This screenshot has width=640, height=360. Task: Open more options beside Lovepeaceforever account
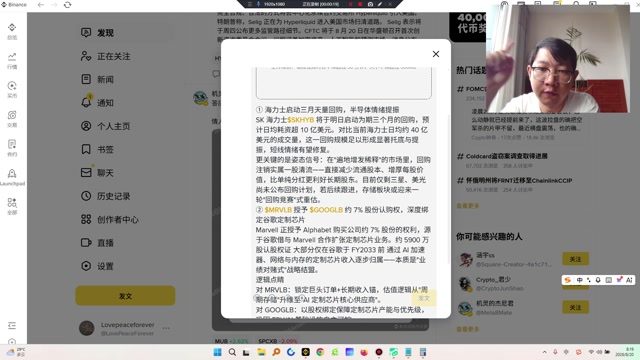tap(166, 328)
